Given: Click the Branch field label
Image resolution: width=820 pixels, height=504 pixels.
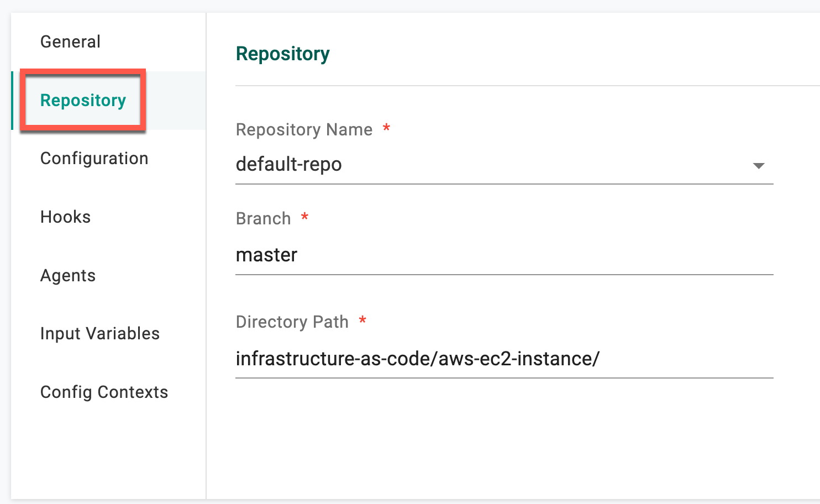Looking at the screenshot, I should click(263, 219).
